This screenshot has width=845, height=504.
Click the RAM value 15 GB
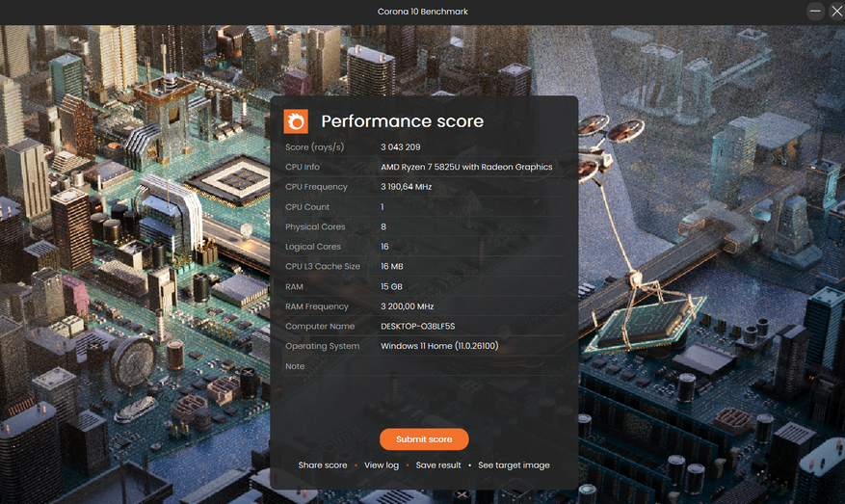click(x=391, y=287)
